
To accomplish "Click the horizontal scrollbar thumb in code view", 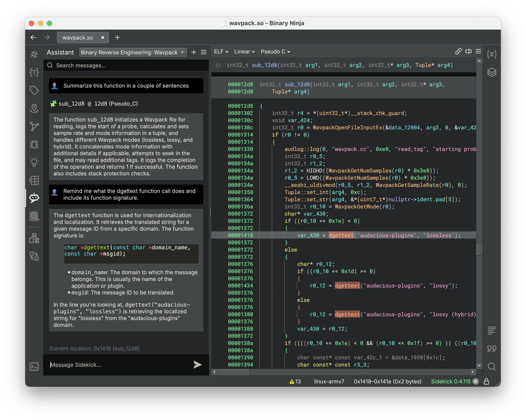I will pyautogui.click(x=233, y=372).
